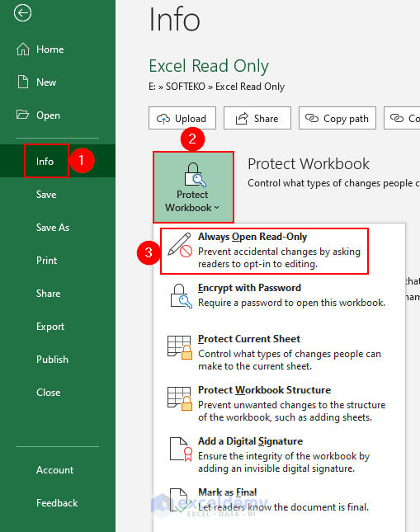
Task: Click the Copy path link icon
Action: pyautogui.click(x=312, y=118)
